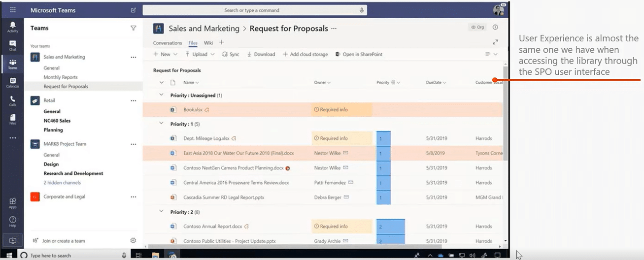Open Book.xlsx file
This screenshot has width=644, height=260.
pyautogui.click(x=193, y=110)
